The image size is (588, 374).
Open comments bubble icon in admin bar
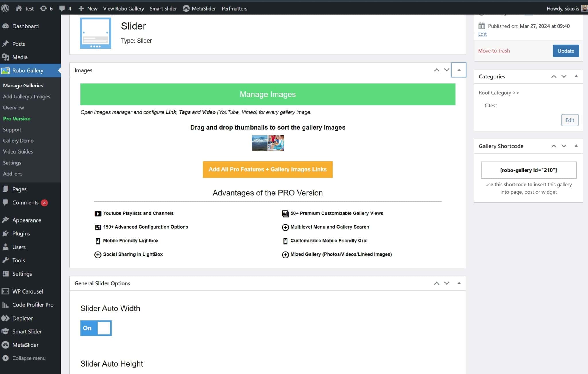[x=62, y=8]
